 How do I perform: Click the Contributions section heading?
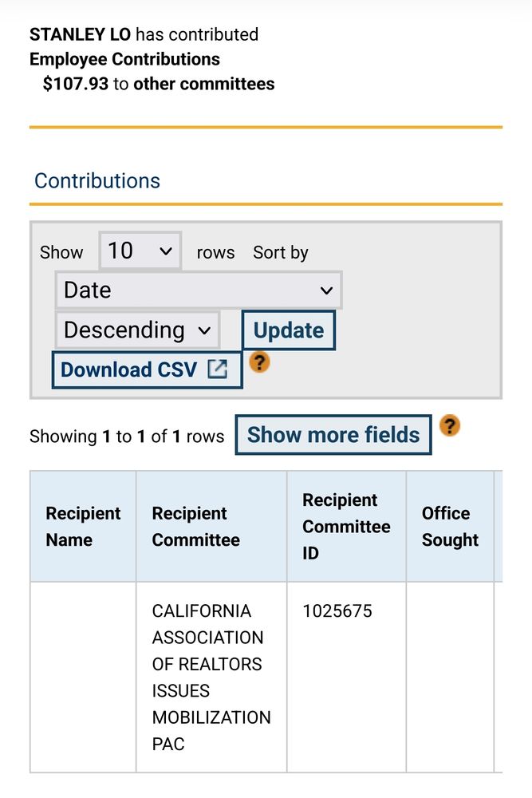tap(97, 180)
